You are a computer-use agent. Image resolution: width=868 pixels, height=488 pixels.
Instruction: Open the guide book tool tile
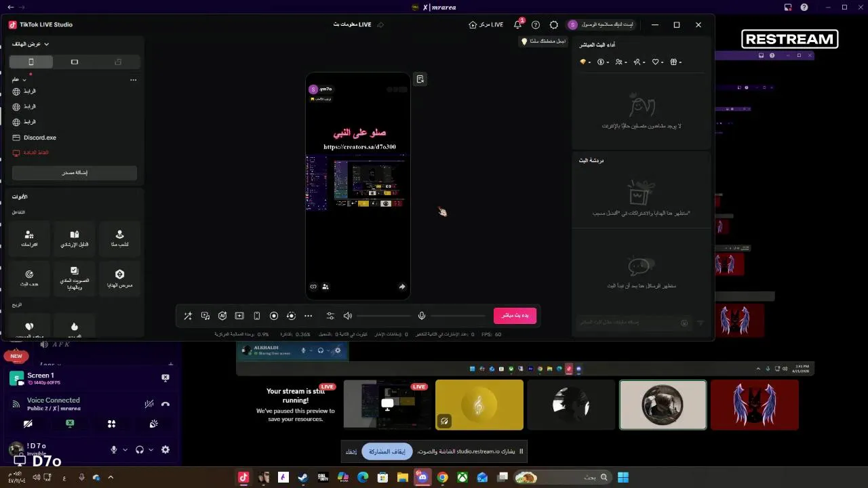point(75,238)
